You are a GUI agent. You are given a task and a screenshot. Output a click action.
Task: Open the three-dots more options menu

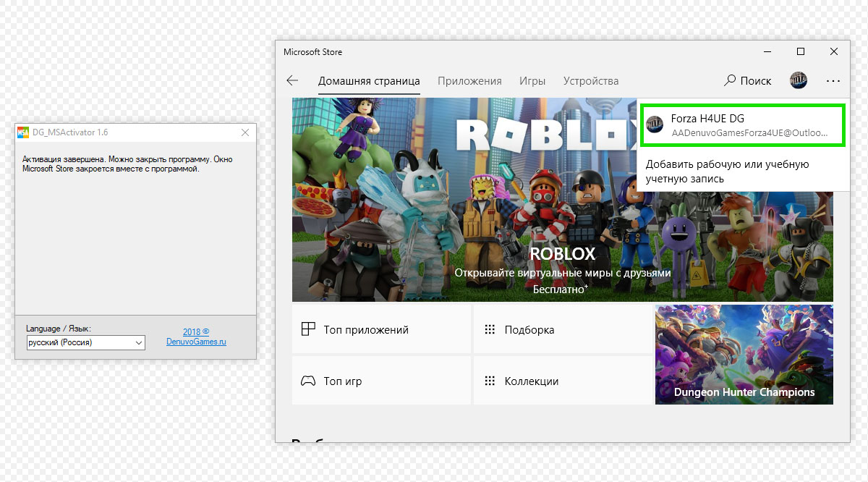tap(833, 81)
